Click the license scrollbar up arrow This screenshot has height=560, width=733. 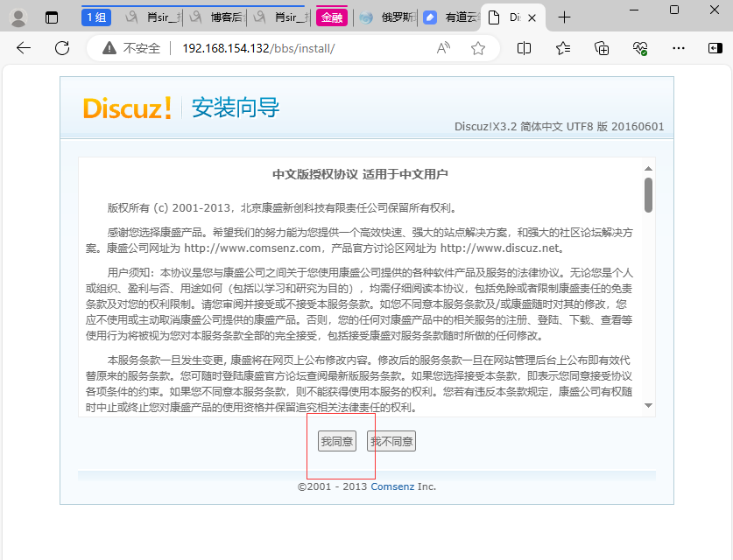click(x=648, y=169)
